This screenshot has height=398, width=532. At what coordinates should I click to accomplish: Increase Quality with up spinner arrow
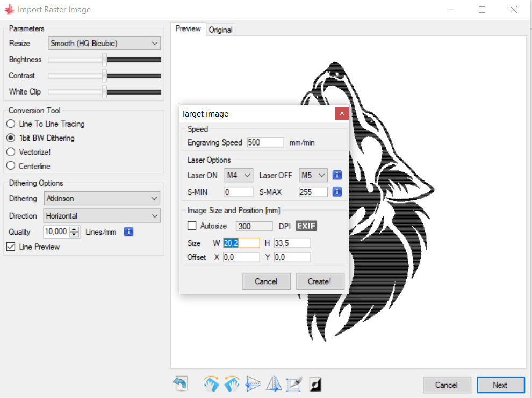click(74, 229)
